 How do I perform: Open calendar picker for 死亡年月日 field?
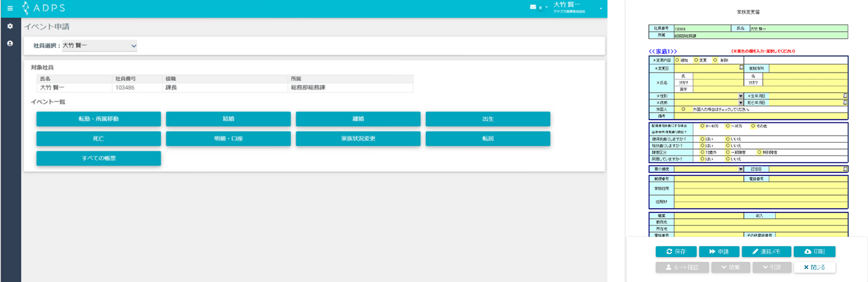845,102
